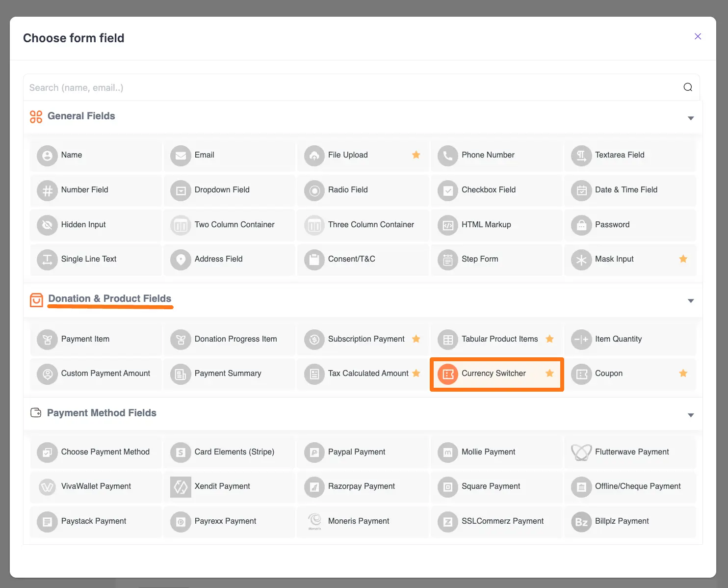Click the Currency Switcher icon
The width and height of the screenshot is (728, 588).
[447, 374]
